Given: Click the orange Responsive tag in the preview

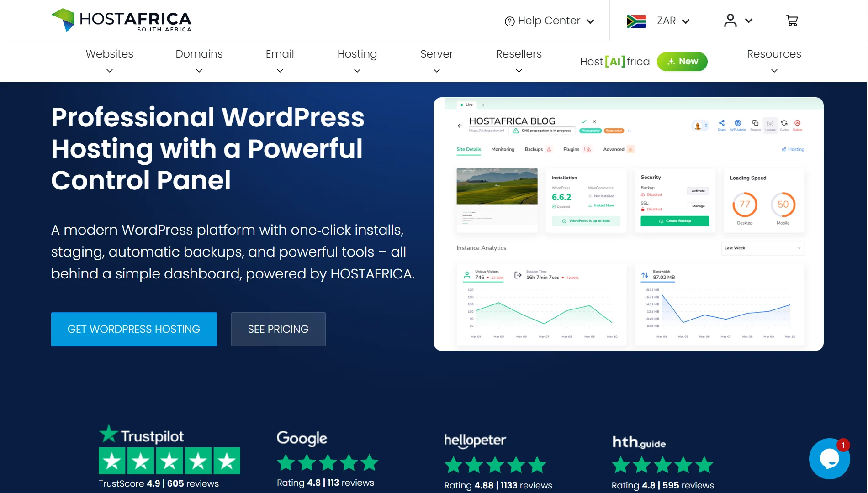Looking at the screenshot, I should [x=614, y=131].
